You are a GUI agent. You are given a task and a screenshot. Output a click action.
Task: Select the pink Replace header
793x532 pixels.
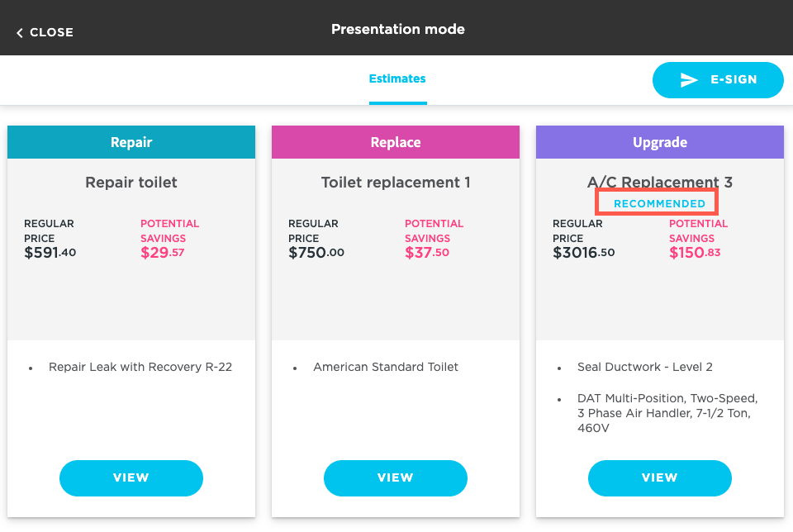pos(396,142)
